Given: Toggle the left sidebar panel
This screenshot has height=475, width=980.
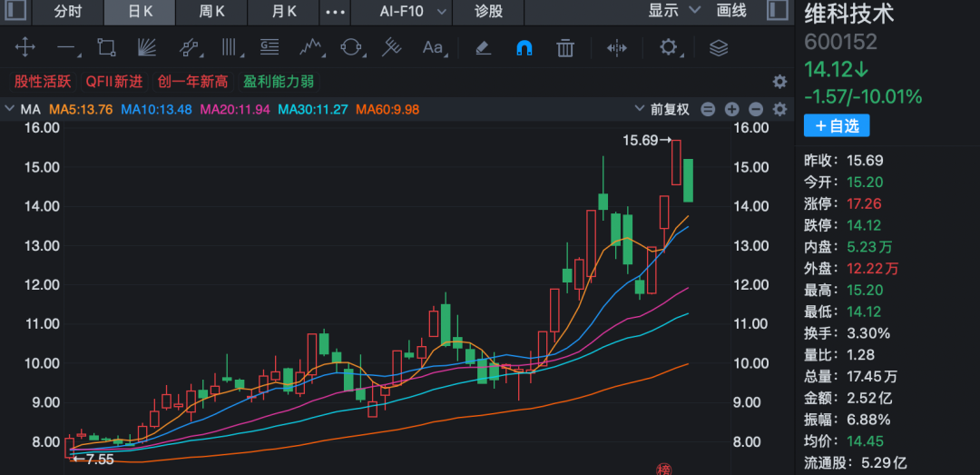Looking at the screenshot, I should tap(15, 11).
